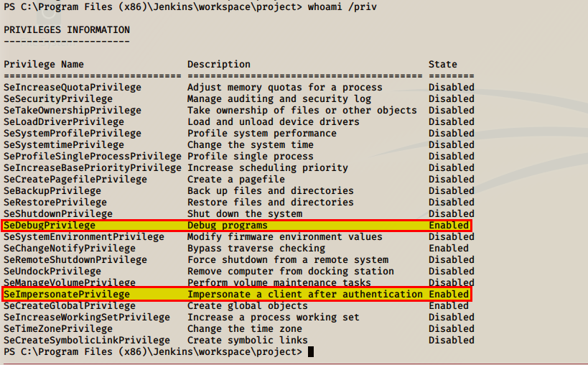Viewport: 588px width, 365px height.
Task: Click 'Shut down the system' description
Action: pyautogui.click(x=245, y=213)
